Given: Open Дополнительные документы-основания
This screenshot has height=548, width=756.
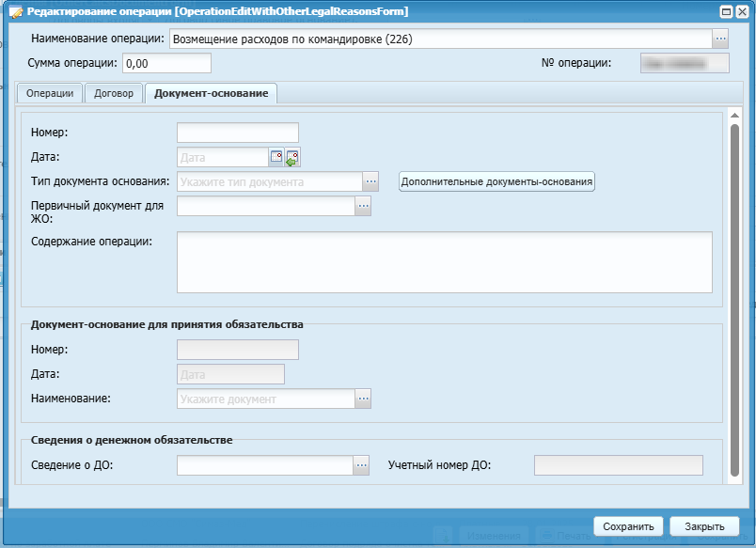Looking at the screenshot, I should (x=497, y=181).
